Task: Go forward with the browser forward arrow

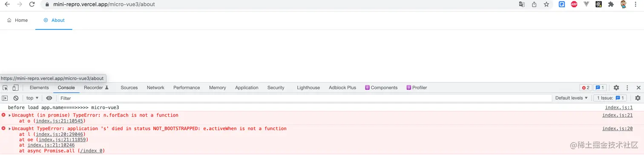Action: (19, 4)
